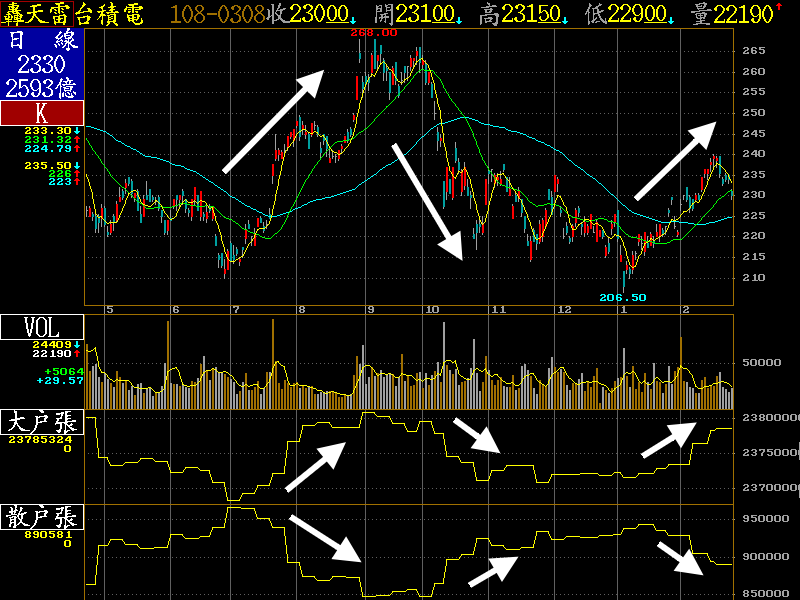Click the rightmost upward arrow on price chart
Viewport: 800px width, 600px height.
[676, 160]
